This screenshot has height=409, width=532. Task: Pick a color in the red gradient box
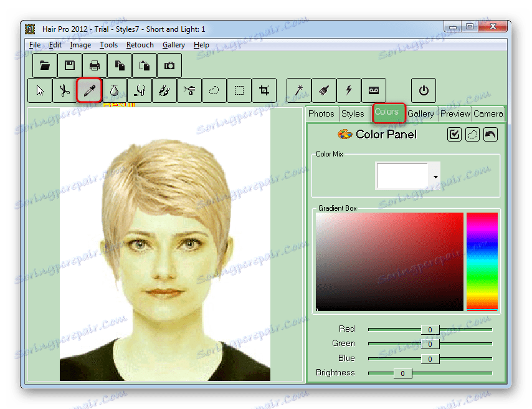(389, 262)
